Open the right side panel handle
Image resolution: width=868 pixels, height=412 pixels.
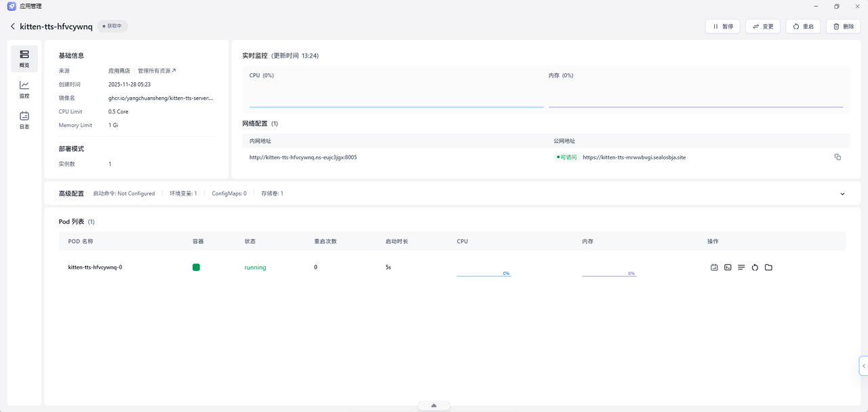pyautogui.click(x=863, y=366)
